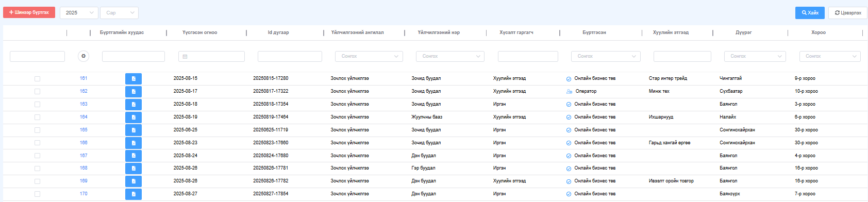Click calendar icon in date filter field
This screenshot has height=202, width=868.
[185, 57]
